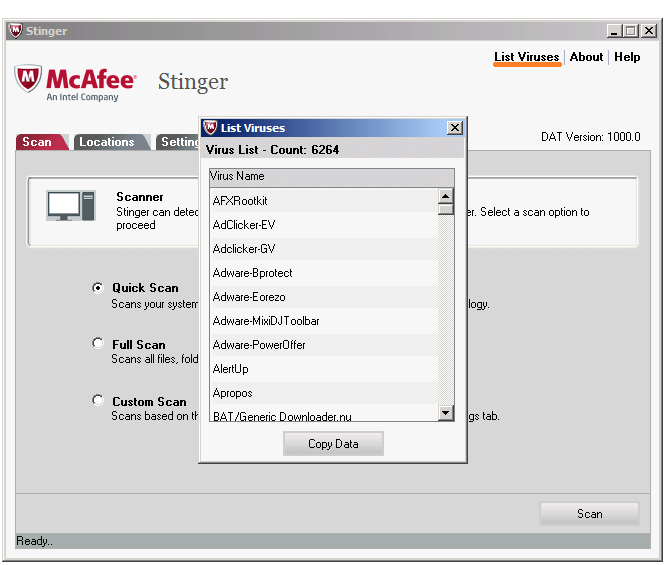Viewport: 666px width, 565px height.
Task: Select the Full Scan radio option
Action: (98, 343)
